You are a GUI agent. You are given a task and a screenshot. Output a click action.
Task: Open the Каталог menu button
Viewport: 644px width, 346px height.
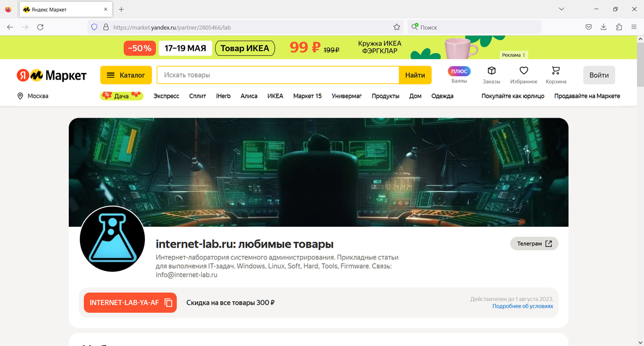click(126, 75)
